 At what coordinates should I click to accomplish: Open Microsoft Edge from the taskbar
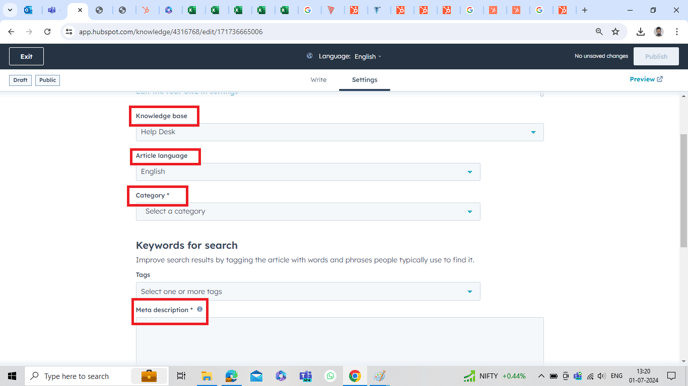click(x=231, y=376)
